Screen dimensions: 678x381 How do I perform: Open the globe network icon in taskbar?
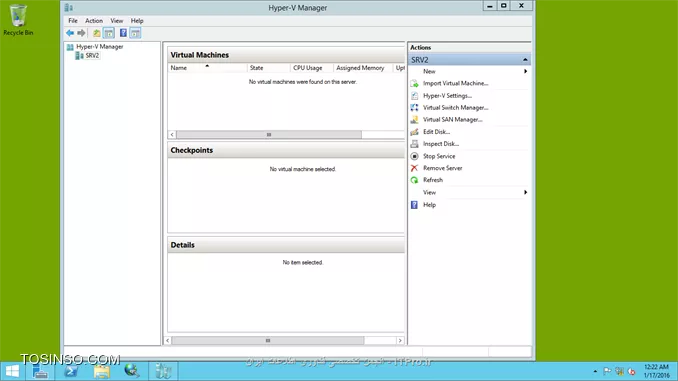[x=132, y=371]
